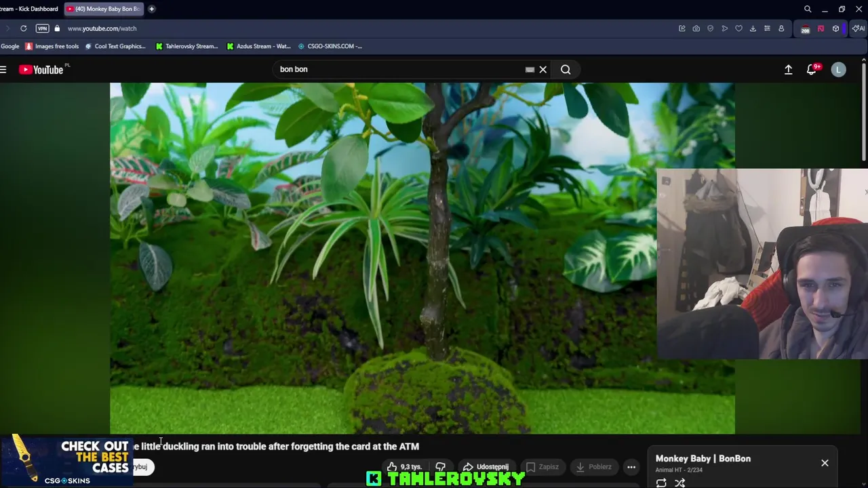Open site security lock icon

click(x=57, y=28)
